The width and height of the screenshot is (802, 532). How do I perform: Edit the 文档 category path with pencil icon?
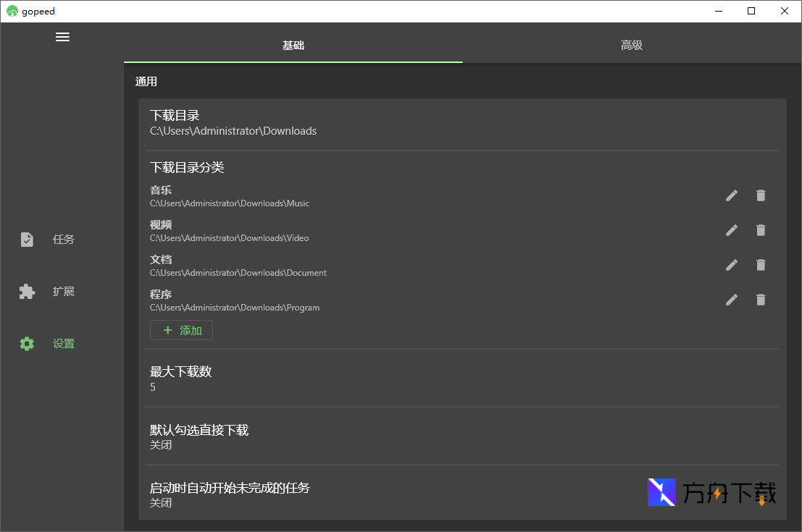731,265
